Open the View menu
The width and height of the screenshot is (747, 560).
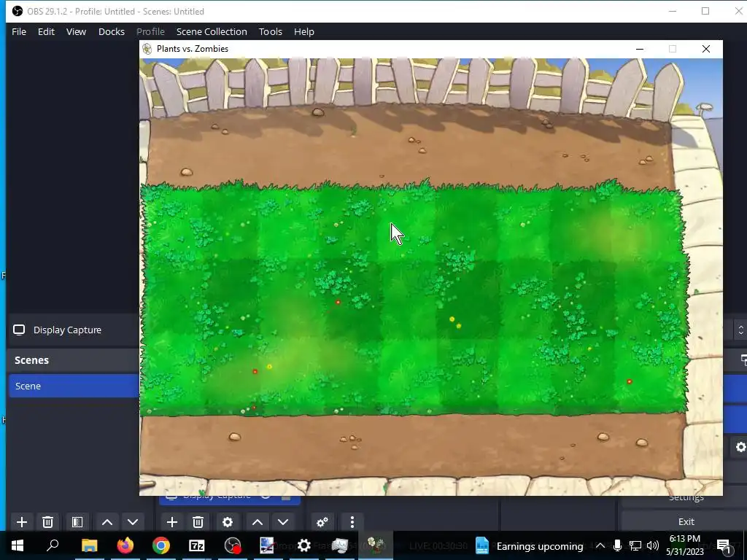76,31
